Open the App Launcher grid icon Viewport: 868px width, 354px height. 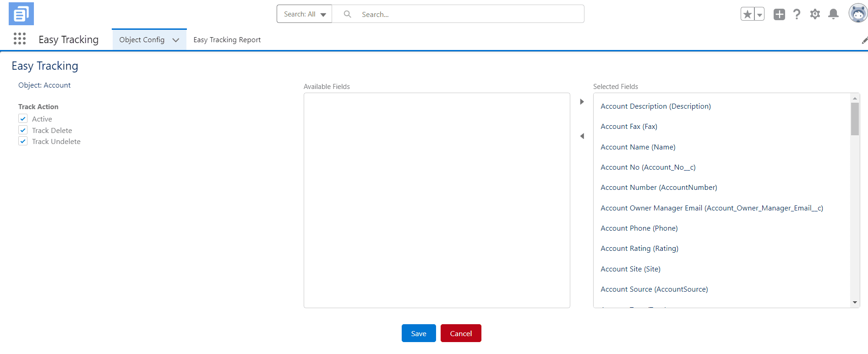pos(20,39)
